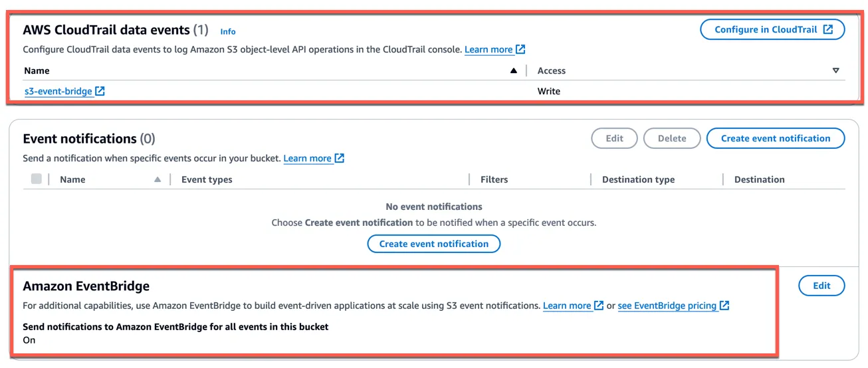Open Event notifications Learn more link

pyautogui.click(x=307, y=158)
